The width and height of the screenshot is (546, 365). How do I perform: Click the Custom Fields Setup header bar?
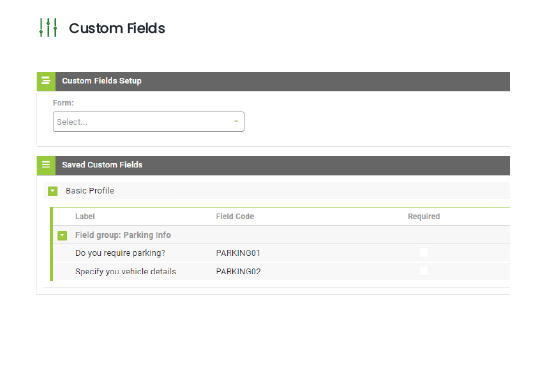273,81
